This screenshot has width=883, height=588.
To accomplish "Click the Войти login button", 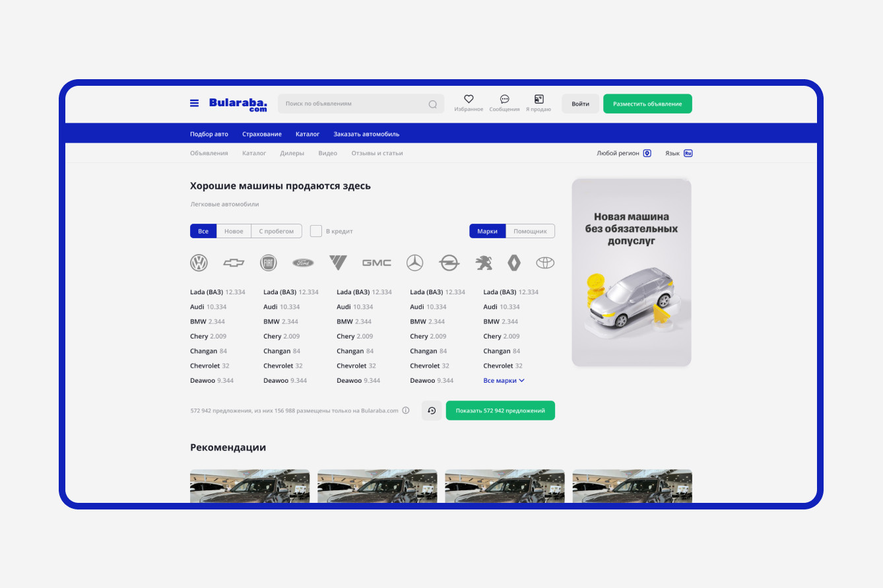I will tap(581, 104).
